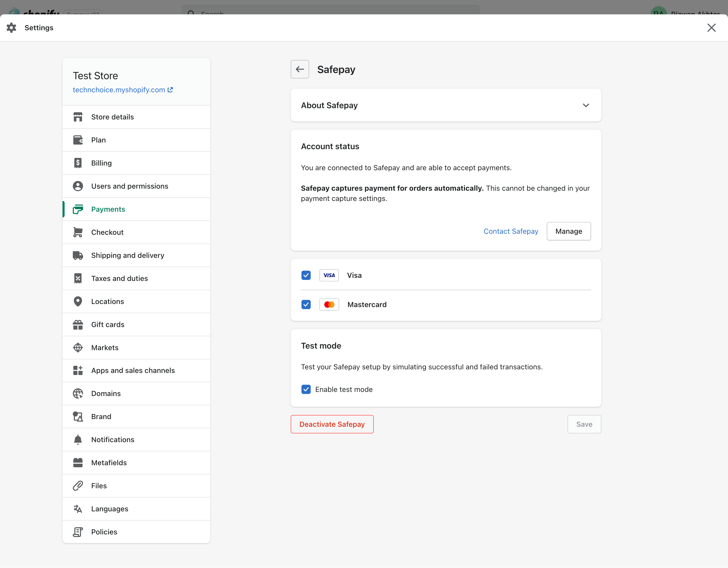Click the Brand icon
728x568 pixels.
pos(78,417)
